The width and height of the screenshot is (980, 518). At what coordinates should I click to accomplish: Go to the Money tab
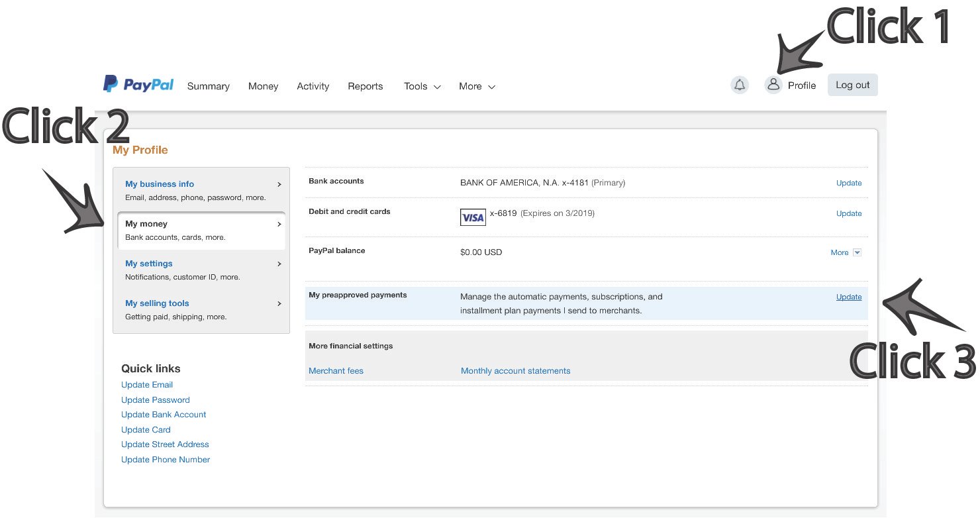pyautogui.click(x=263, y=86)
